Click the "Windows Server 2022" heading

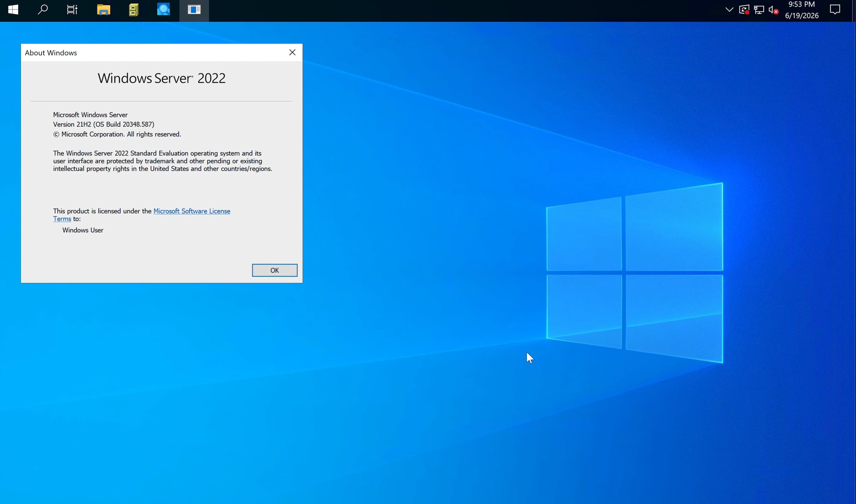(162, 78)
